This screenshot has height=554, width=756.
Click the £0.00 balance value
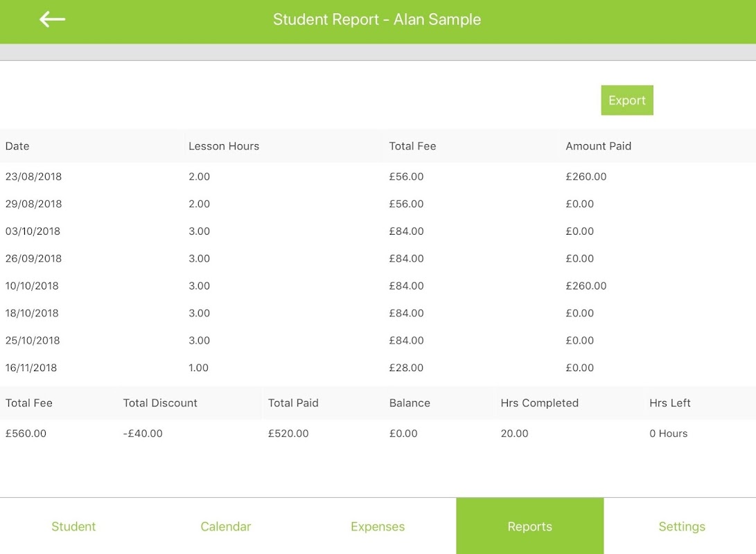[x=403, y=434]
